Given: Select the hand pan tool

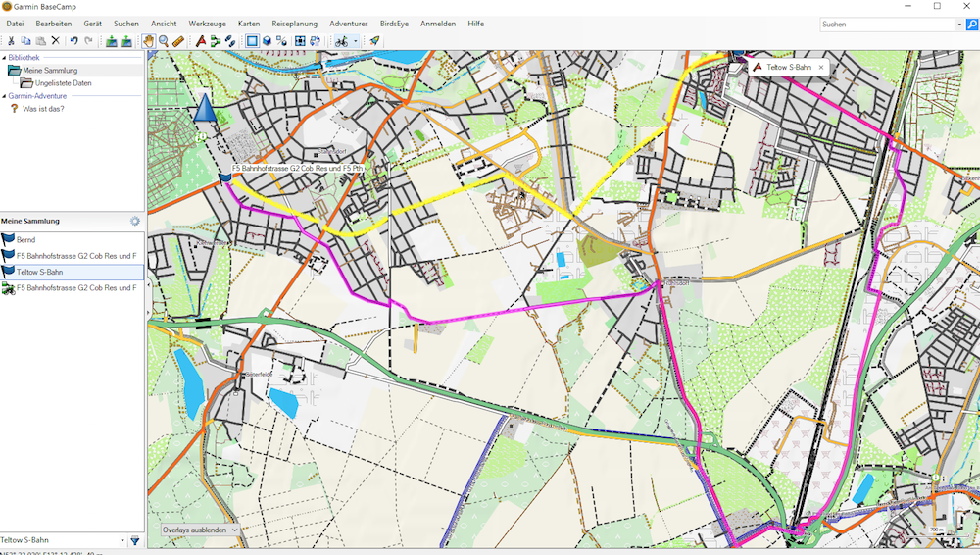Looking at the screenshot, I should pos(148,41).
